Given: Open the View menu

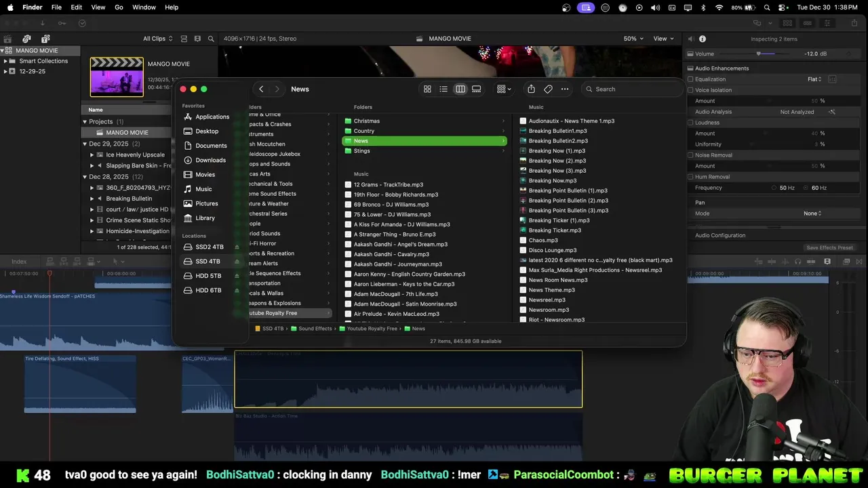Looking at the screenshot, I should 98,7.
